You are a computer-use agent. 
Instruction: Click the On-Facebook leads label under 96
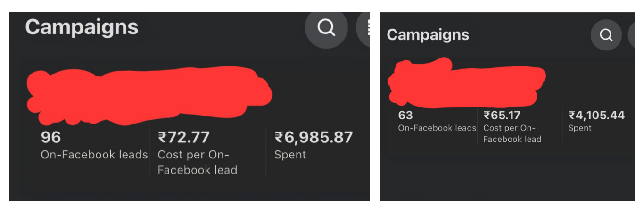[x=94, y=155]
